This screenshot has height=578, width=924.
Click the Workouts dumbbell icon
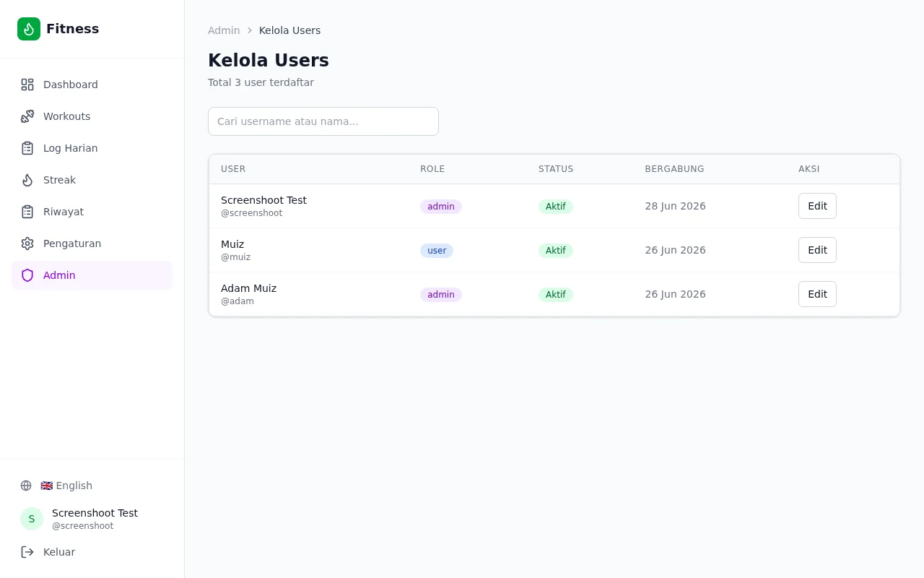coord(27,116)
